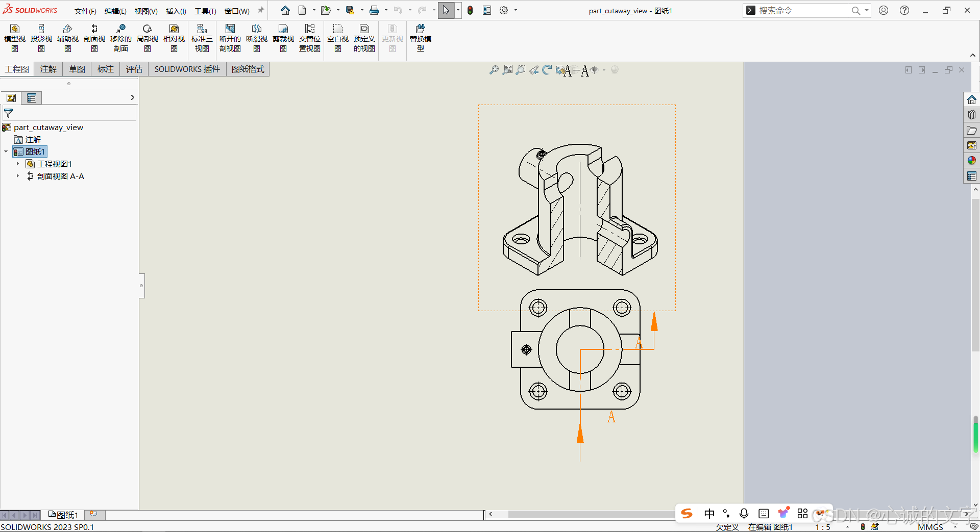Open the 编辑(E) menu
This screenshot has height=532, width=980.
click(x=115, y=11)
